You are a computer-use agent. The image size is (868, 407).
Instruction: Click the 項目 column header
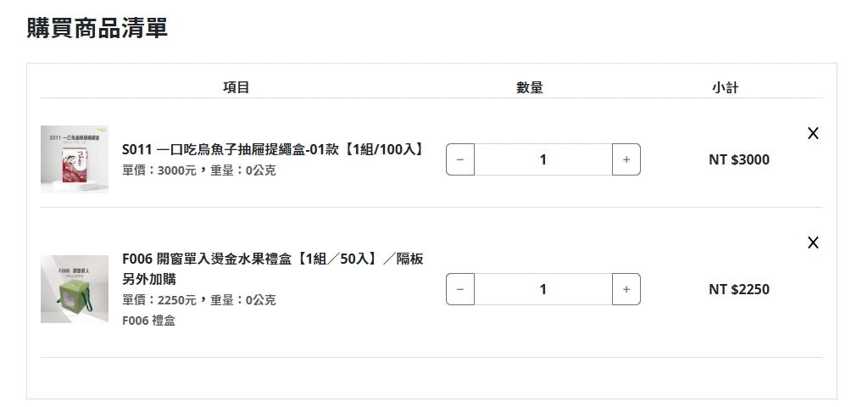(x=236, y=86)
